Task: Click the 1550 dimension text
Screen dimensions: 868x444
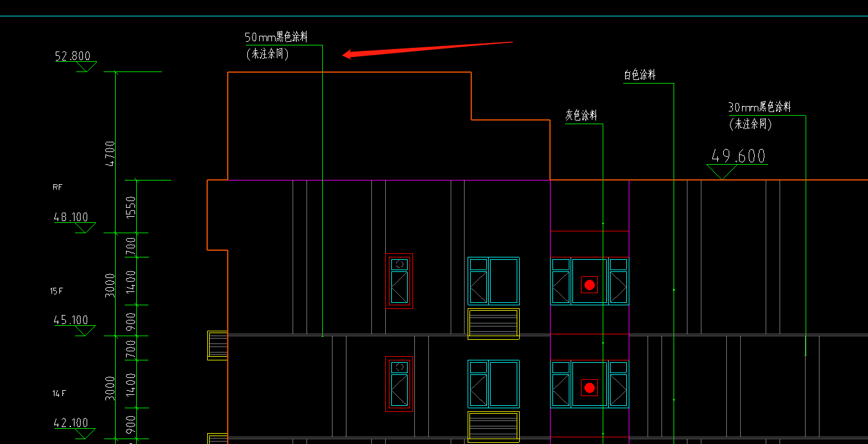Action: 131,207
